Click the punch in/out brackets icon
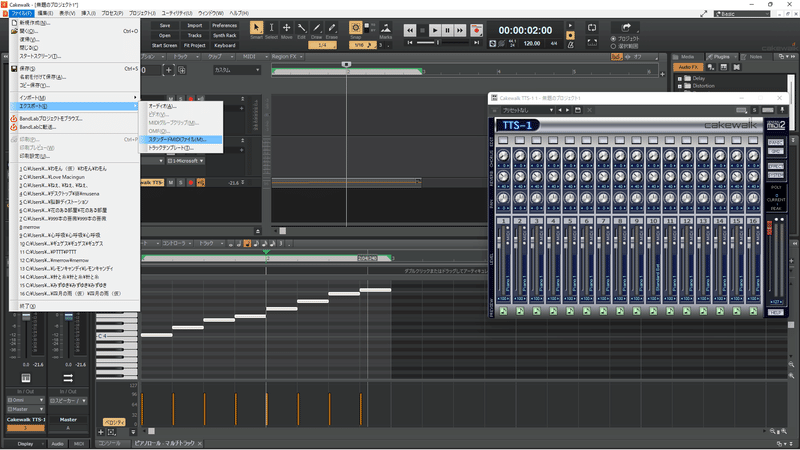800x450 pixels. pyautogui.click(x=592, y=42)
